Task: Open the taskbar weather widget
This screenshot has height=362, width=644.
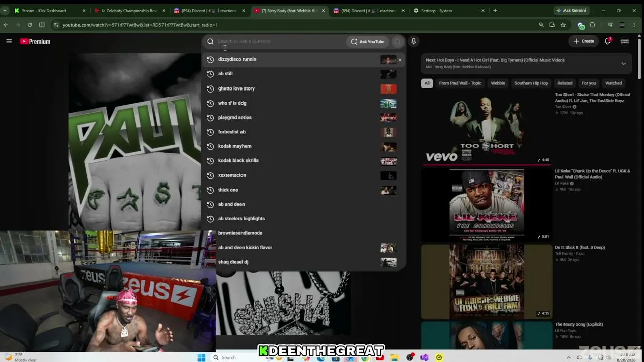Action: pyautogui.click(x=20, y=357)
